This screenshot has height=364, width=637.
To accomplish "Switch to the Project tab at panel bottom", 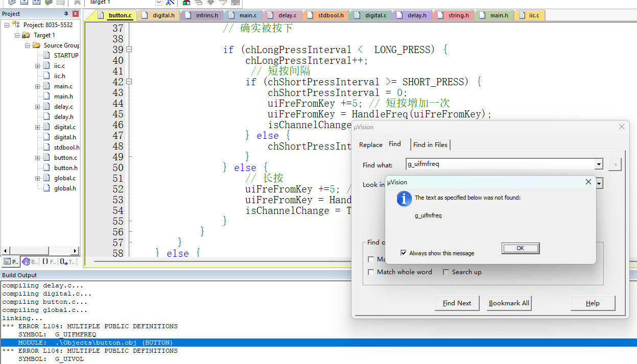I will [10, 262].
